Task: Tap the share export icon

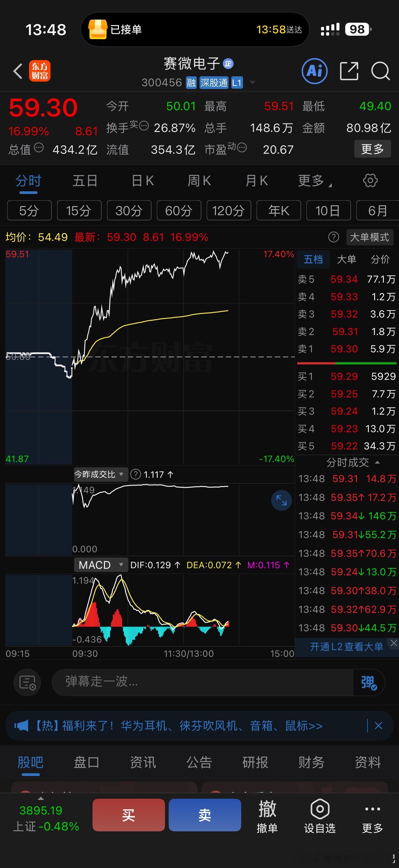Action: click(349, 71)
